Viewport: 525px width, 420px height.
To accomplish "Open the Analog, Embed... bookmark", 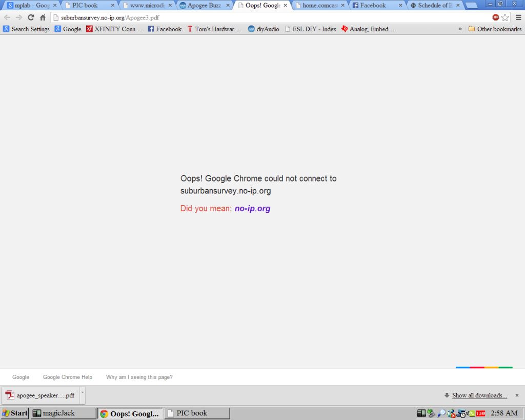I will pos(368,29).
